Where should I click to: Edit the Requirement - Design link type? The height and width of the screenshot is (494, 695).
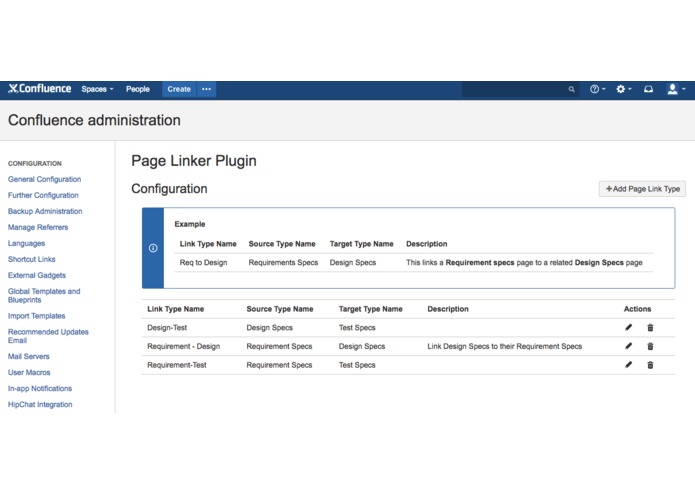tap(629, 346)
